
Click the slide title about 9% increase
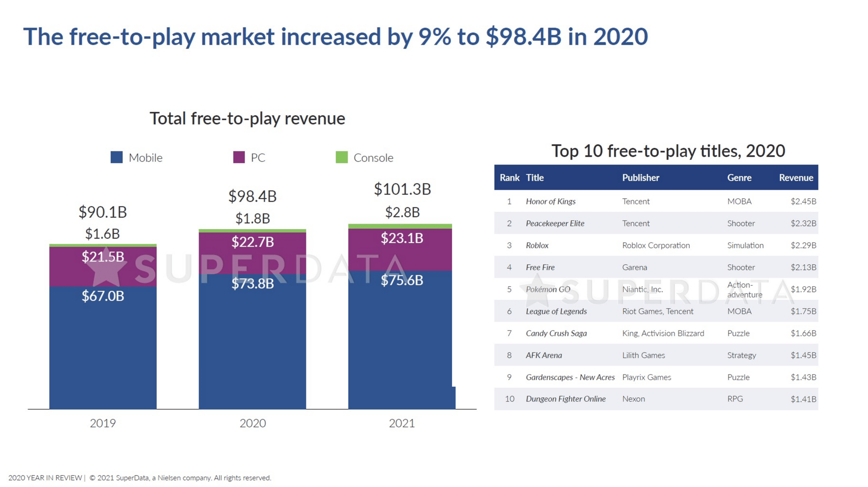335,37
